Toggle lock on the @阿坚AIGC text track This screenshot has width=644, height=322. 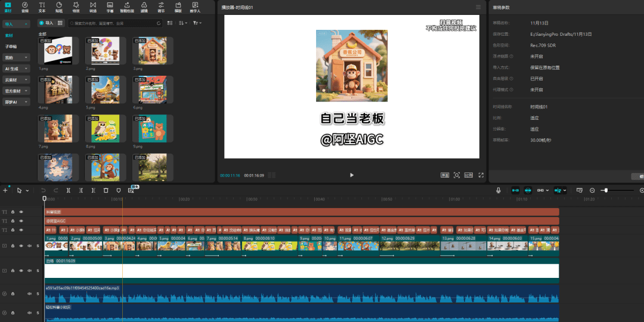click(x=13, y=221)
